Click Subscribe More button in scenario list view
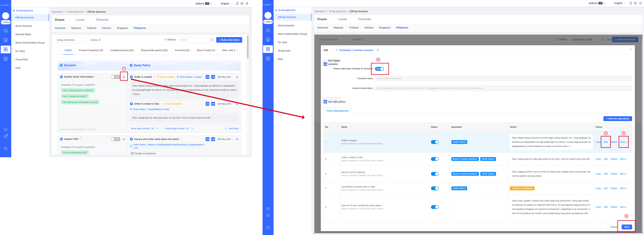Image resolution: width=644 pixels, height=235 pixels. point(229,40)
